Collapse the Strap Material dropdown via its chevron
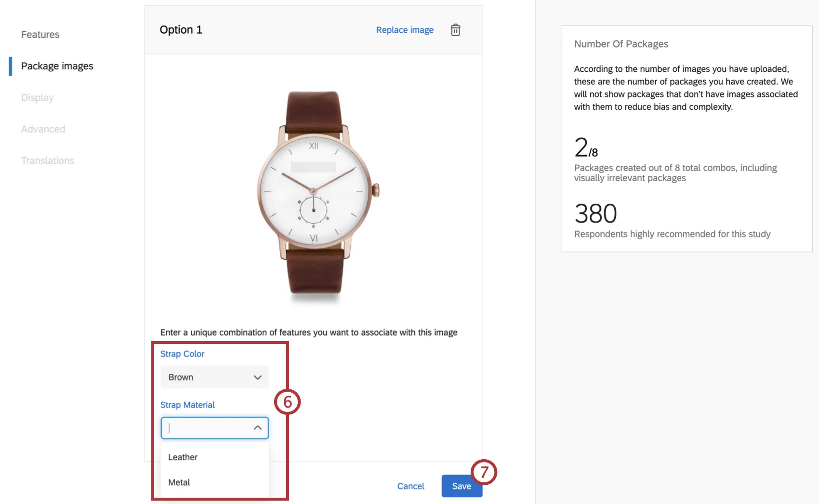The width and height of the screenshot is (819, 504). (x=257, y=427)
